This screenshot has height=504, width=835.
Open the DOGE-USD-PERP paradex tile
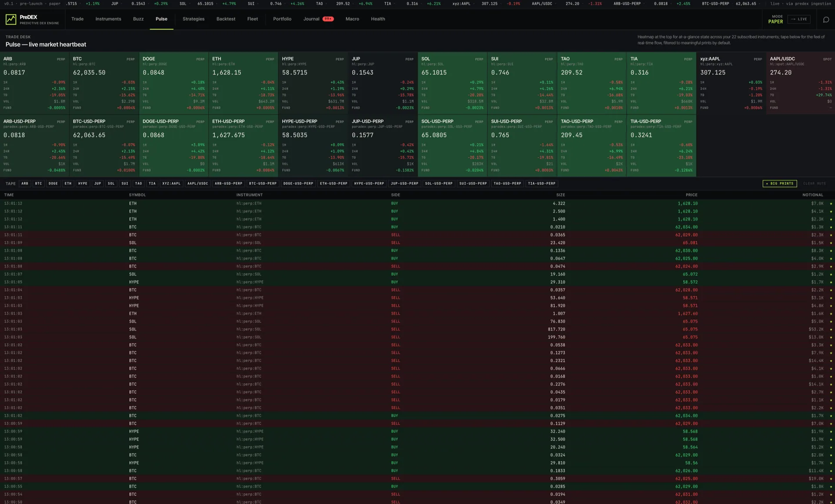(174, 145)
